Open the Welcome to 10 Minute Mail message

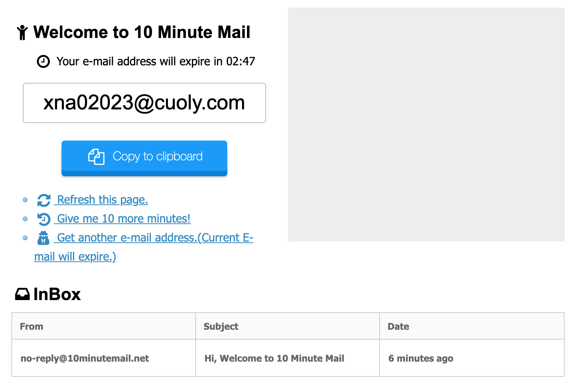(x=274, y=359)
